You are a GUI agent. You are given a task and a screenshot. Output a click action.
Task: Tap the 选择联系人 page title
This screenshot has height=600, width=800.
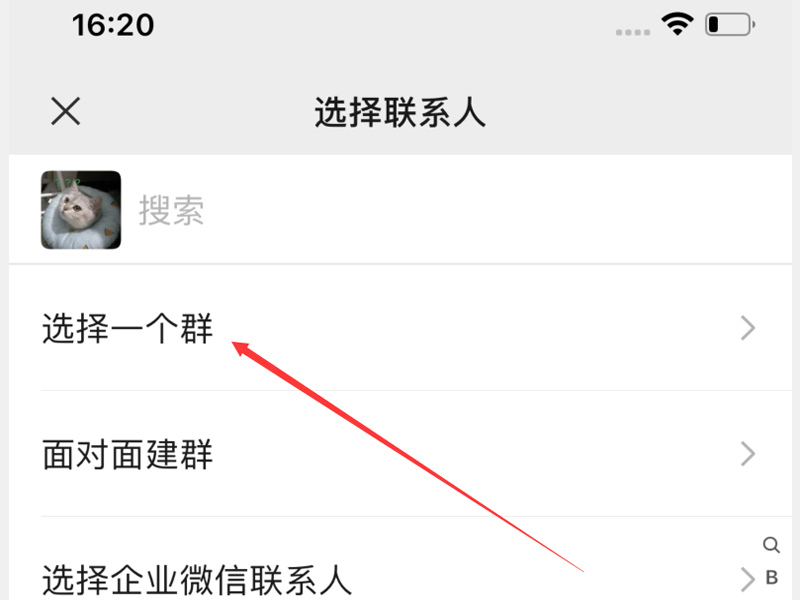coord(400,112)
